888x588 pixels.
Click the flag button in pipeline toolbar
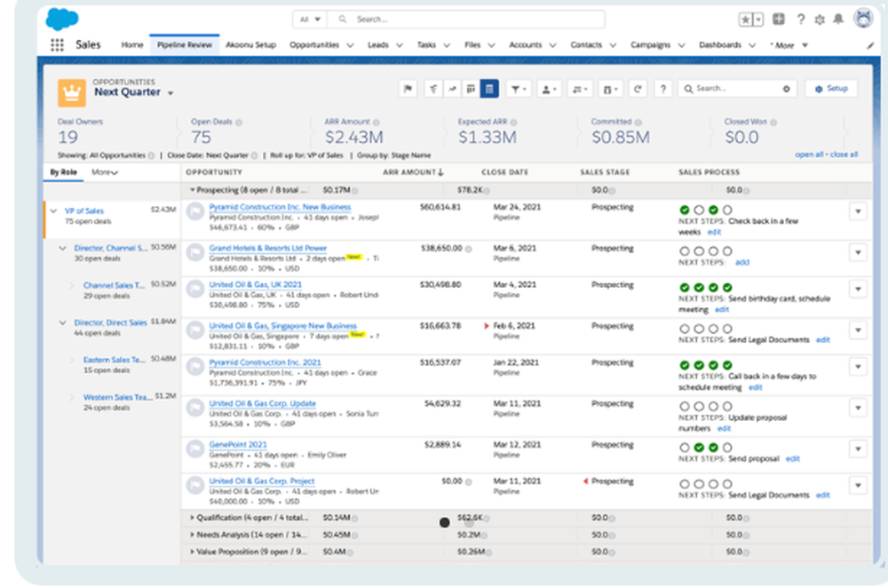(x=408, y=88)
